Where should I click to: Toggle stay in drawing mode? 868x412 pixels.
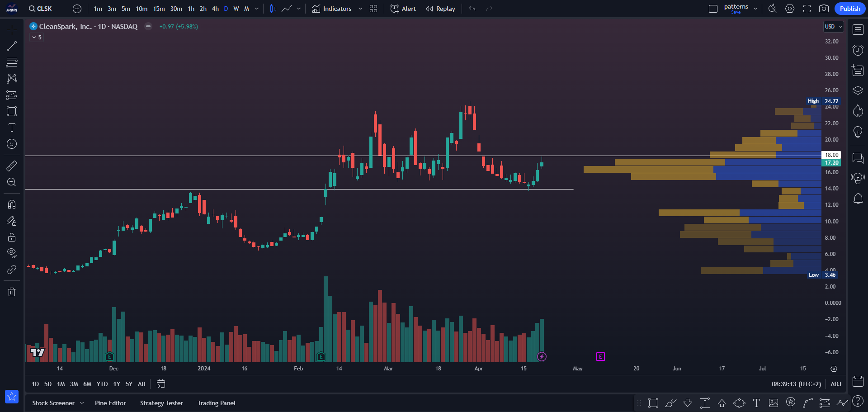12,221
